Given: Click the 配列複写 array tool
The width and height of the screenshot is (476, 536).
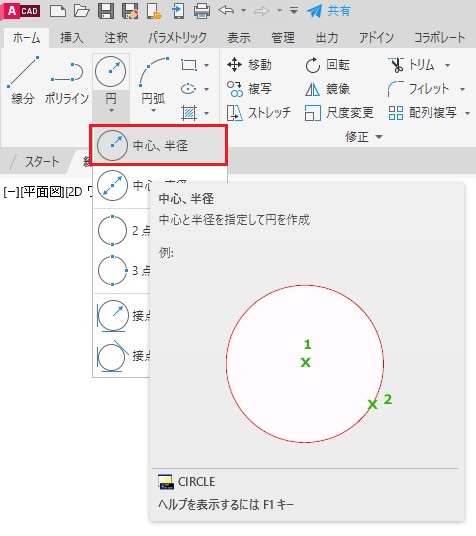Looking at the screenshot, I should point(423,113).
